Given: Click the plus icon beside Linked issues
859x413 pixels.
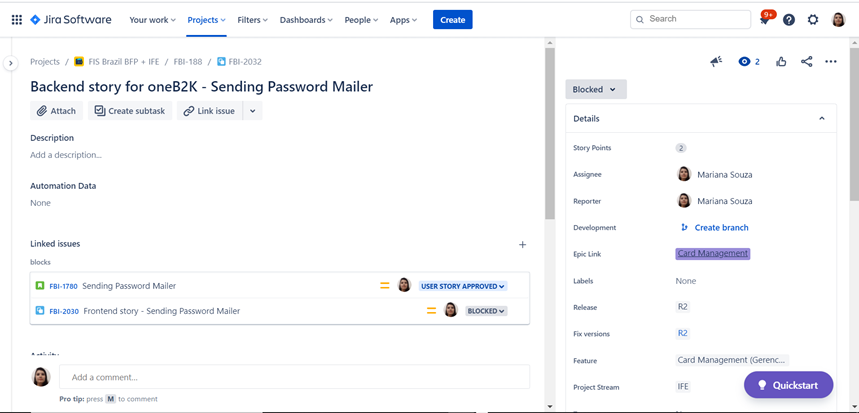Looking at the screenshot, I should point(523,244).
